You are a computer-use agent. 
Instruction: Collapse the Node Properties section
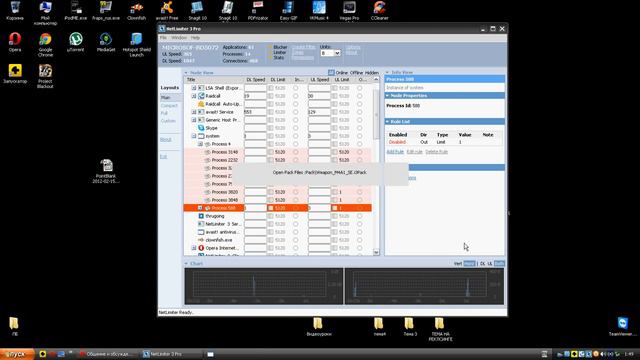click(387, 96)
